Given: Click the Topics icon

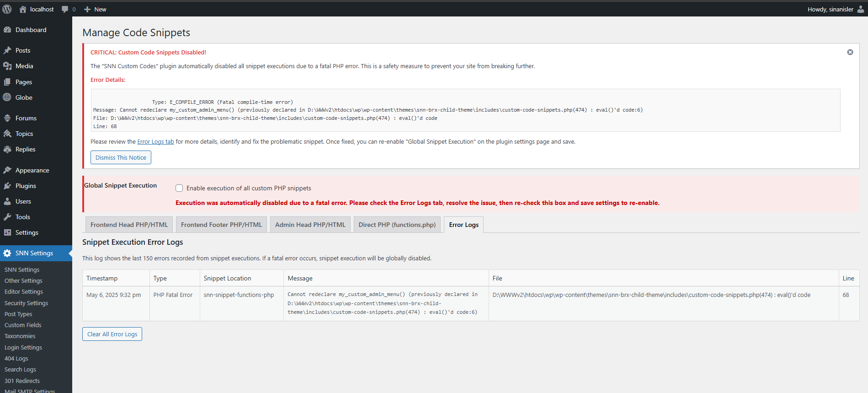Looking at the screenshot, I should pyautogui.click(x=7, y=134).
